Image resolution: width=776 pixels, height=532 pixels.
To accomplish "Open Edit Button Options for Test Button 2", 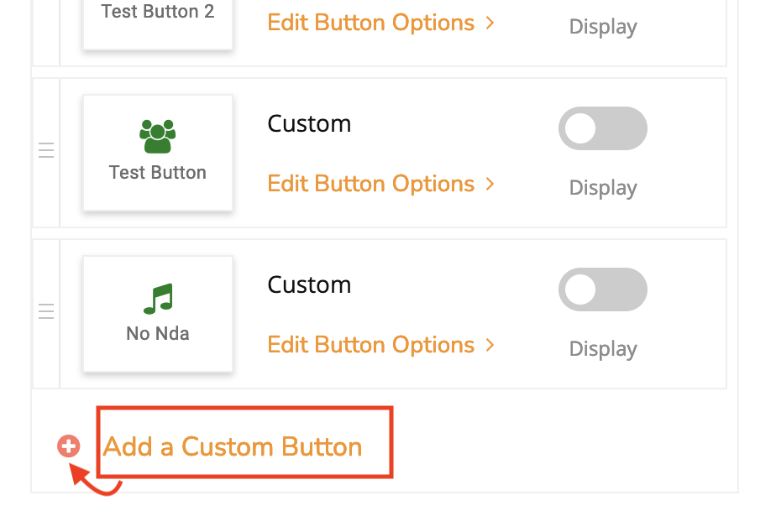I will 370,23.
